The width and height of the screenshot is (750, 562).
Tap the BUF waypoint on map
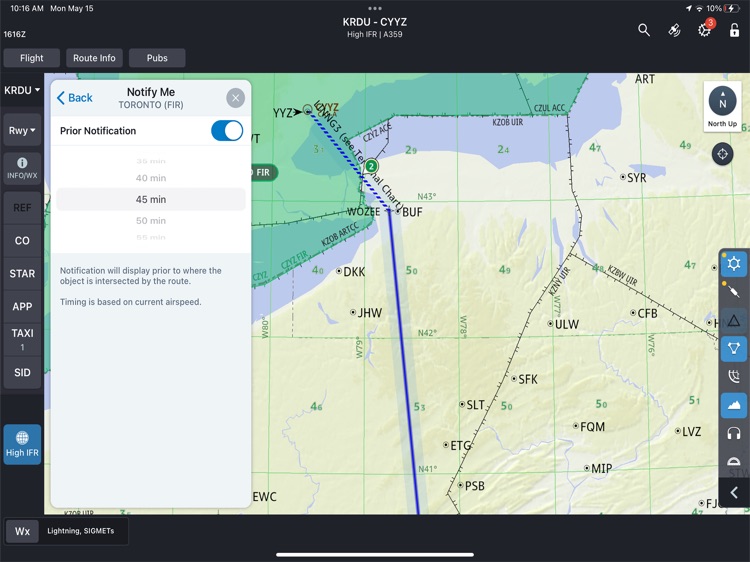[x=409, y=212]
